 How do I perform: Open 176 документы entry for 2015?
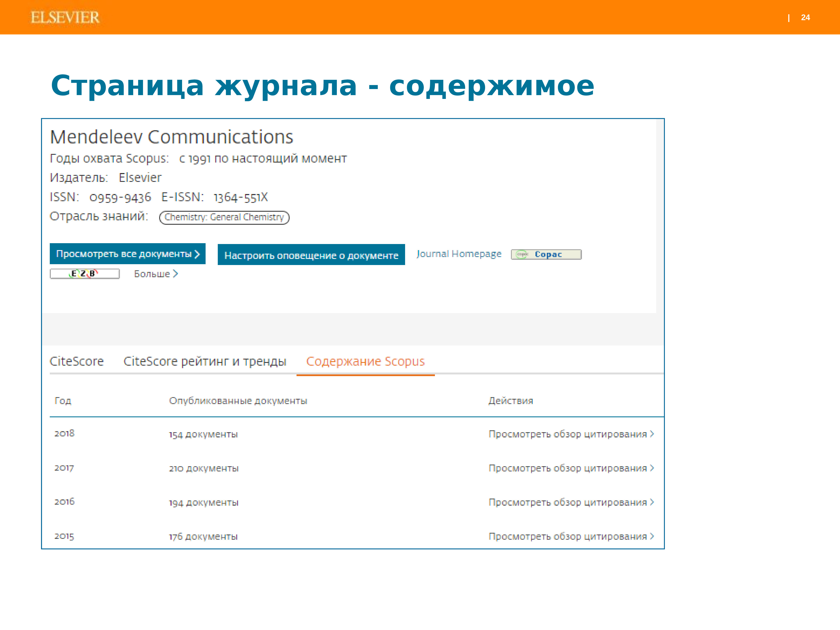pos(203,537)
